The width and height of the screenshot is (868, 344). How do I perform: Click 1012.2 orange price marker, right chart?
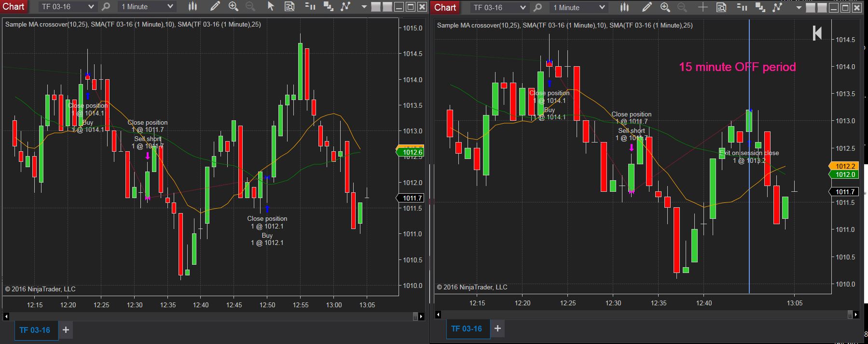click(842, 166)
